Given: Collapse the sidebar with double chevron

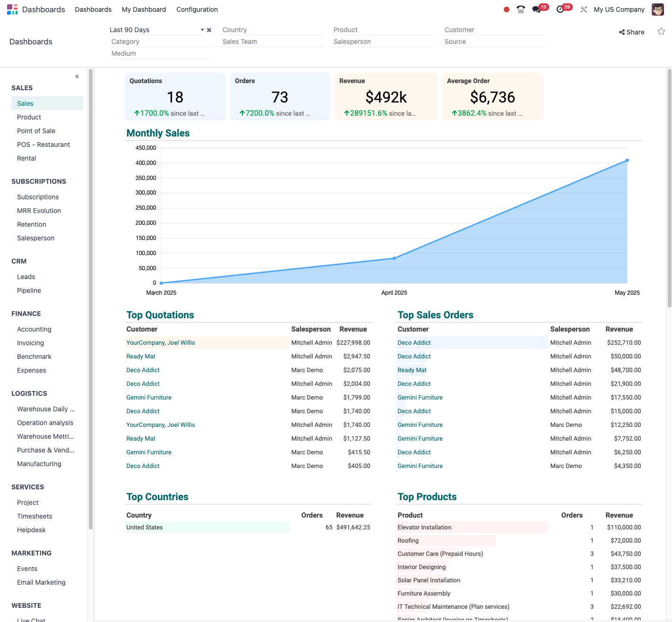Looking at the screenshot, I should click(x=77, y=77).
